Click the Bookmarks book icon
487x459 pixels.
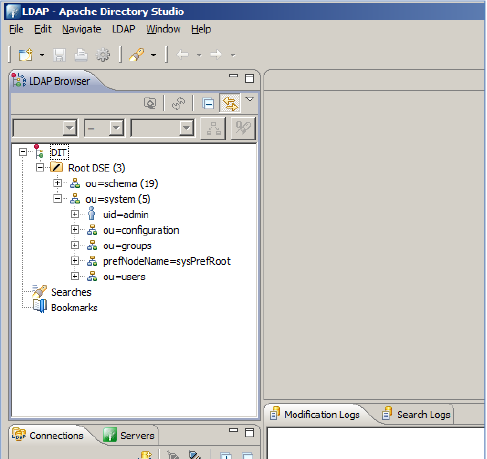click(40, 306)
